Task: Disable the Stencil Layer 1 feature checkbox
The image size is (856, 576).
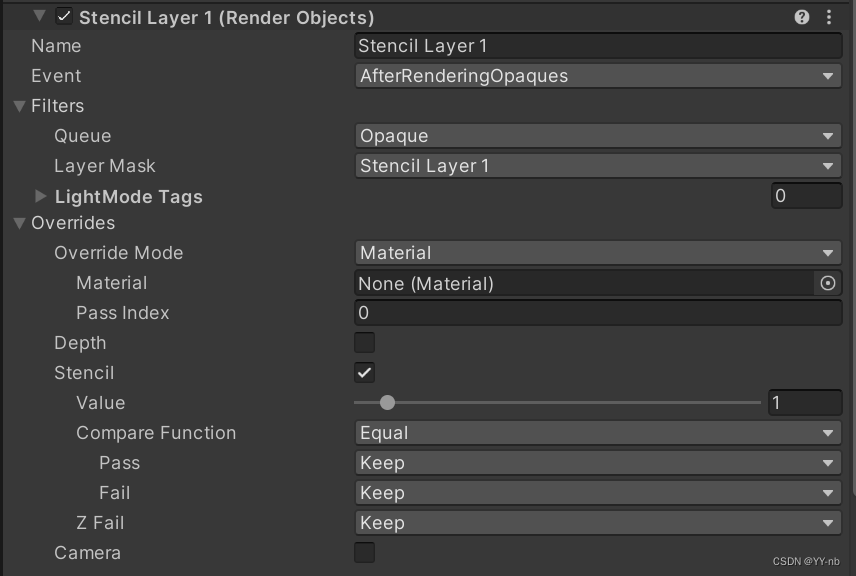Action: coord(64,16)
